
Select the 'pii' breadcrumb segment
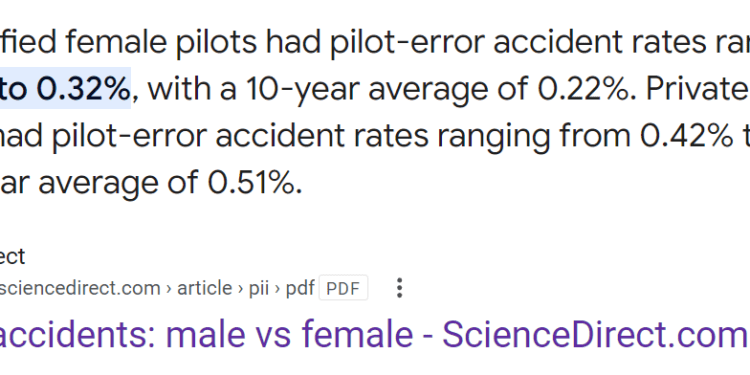point(259,288)
